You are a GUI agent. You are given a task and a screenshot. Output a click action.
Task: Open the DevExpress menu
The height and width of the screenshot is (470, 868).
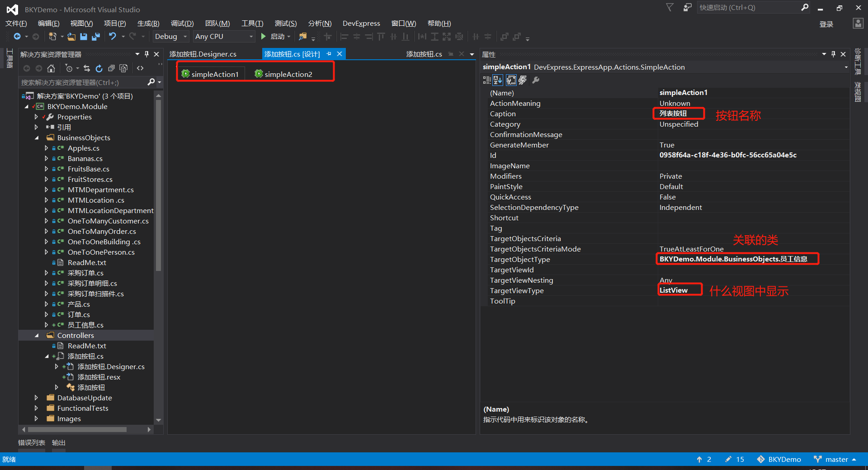point(361,24)
